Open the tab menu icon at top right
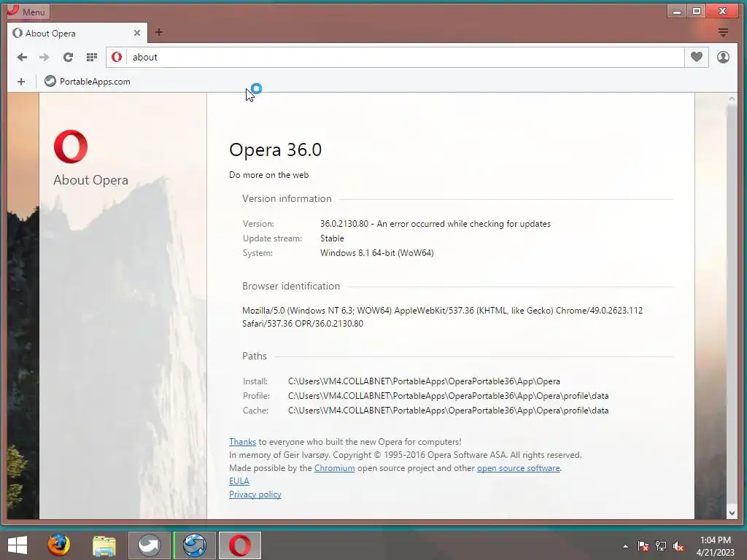 click(x=723, y=32)
